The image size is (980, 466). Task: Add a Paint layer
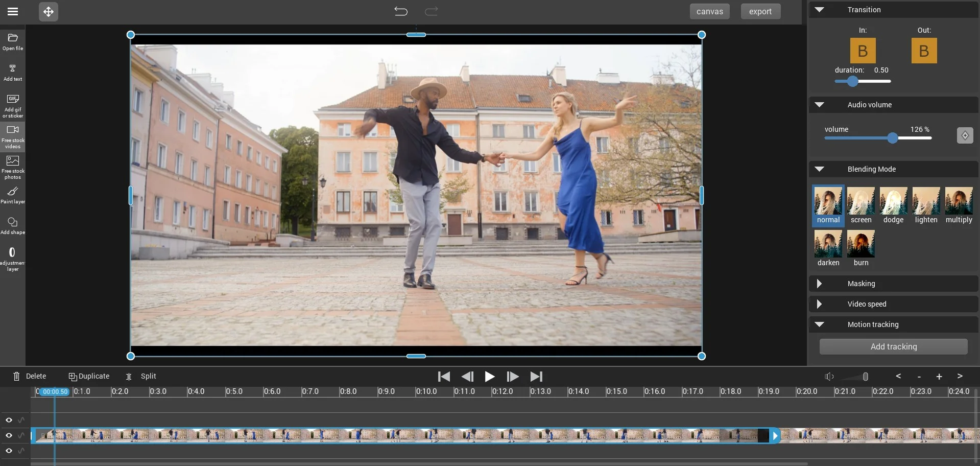[x=13, y=195]
